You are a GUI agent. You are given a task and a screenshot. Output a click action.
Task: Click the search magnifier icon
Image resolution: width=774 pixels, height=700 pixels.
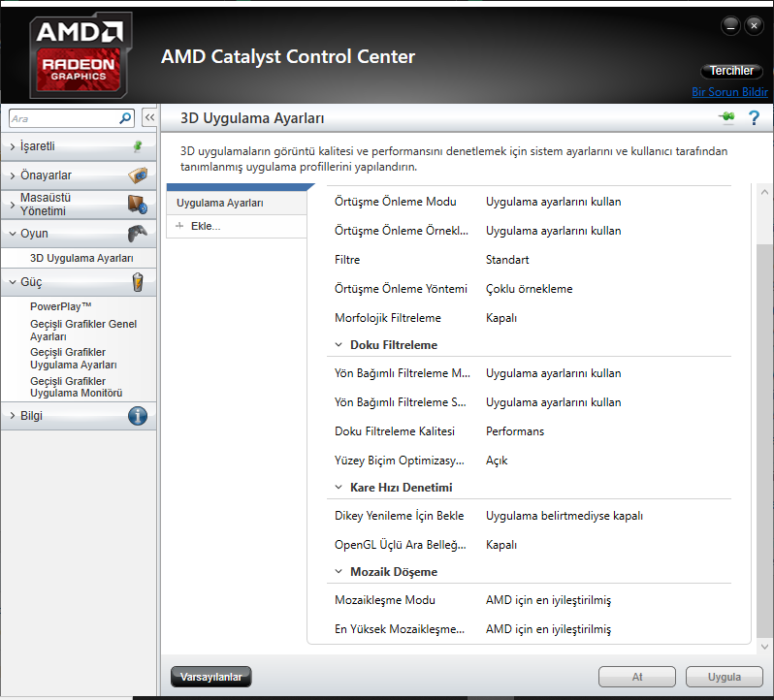(x=125, y=118)
